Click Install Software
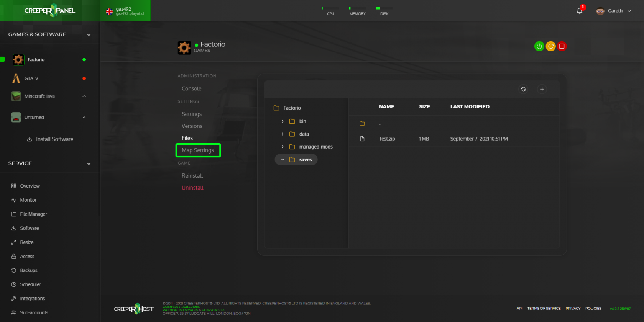The image size is (644, 322). [50, 139]
